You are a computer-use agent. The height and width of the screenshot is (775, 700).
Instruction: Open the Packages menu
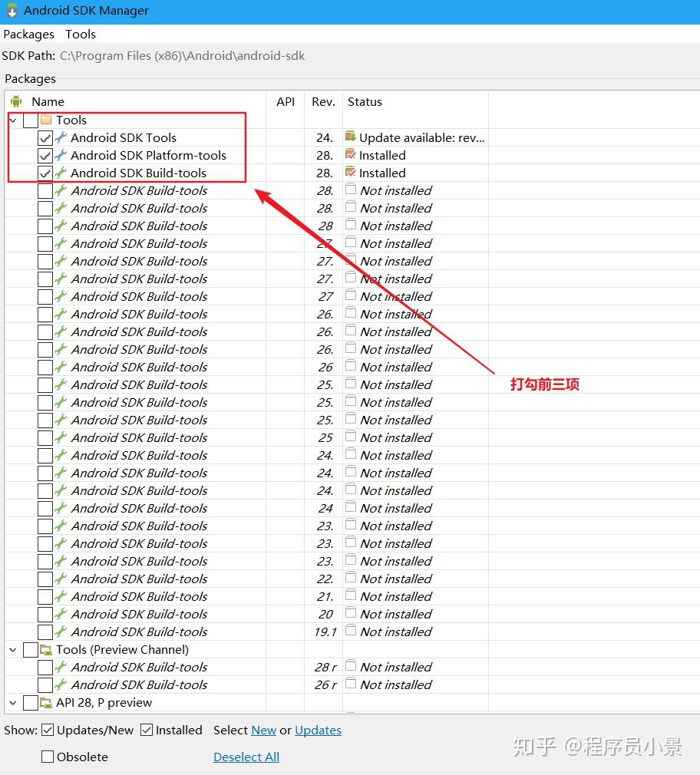pyautogui.click(x=28, y=35)
